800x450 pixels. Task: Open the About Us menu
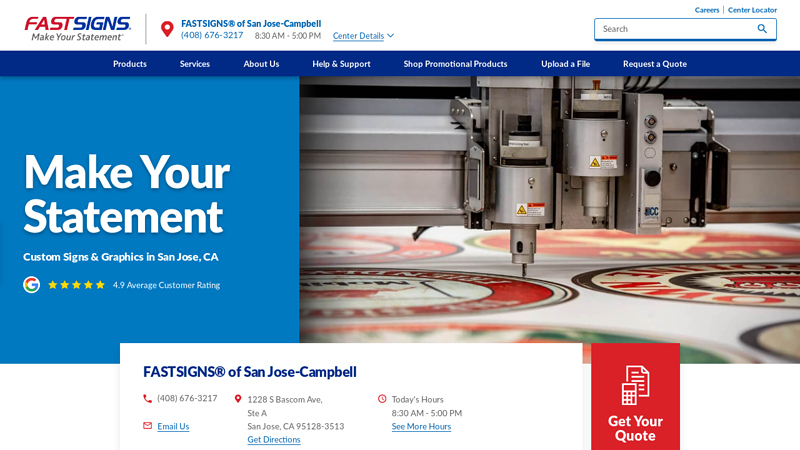(261, 64)
